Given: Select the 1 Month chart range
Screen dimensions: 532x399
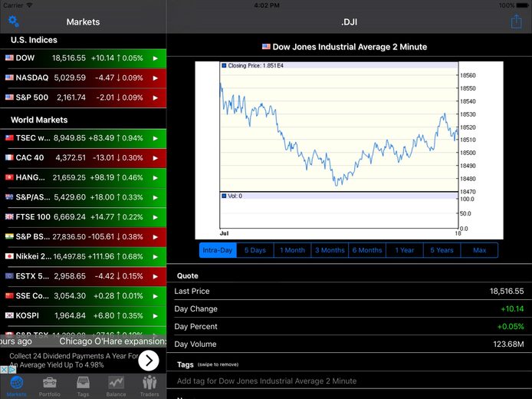Looking at the screenshot, I should coord(293,250).
